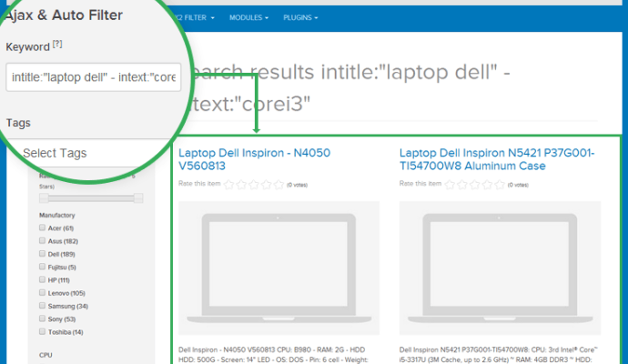The width and height of the screenshot is (628, 364).
Task: Tick the Samsung (34) checkbox
Action: (x=42, y=306)
